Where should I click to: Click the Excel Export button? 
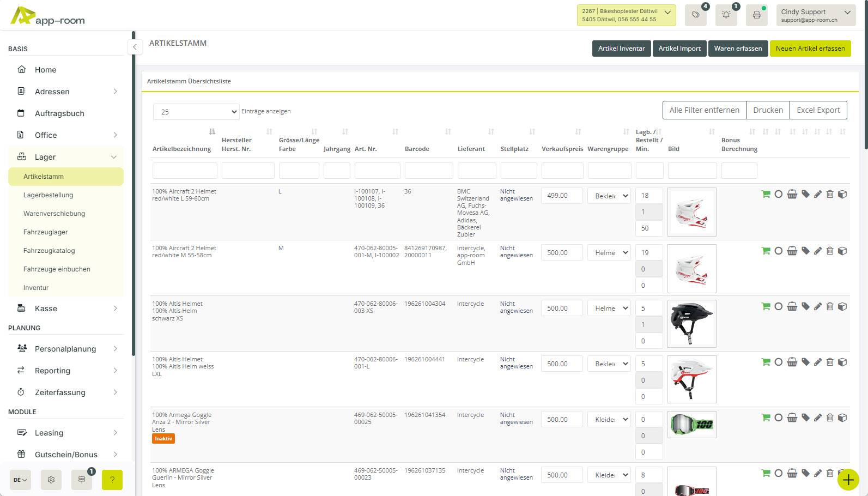[818, 110]
